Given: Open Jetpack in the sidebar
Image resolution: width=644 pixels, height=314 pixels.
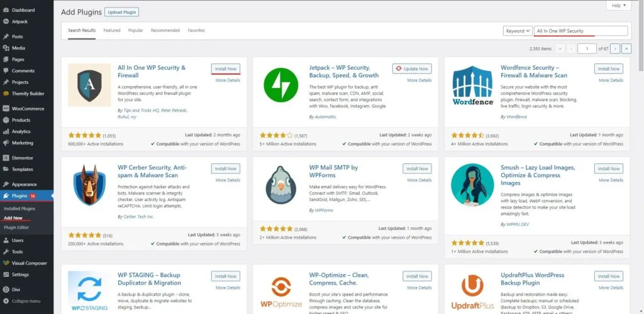Looking at the screenshot, I should click(x=19, y=21).
